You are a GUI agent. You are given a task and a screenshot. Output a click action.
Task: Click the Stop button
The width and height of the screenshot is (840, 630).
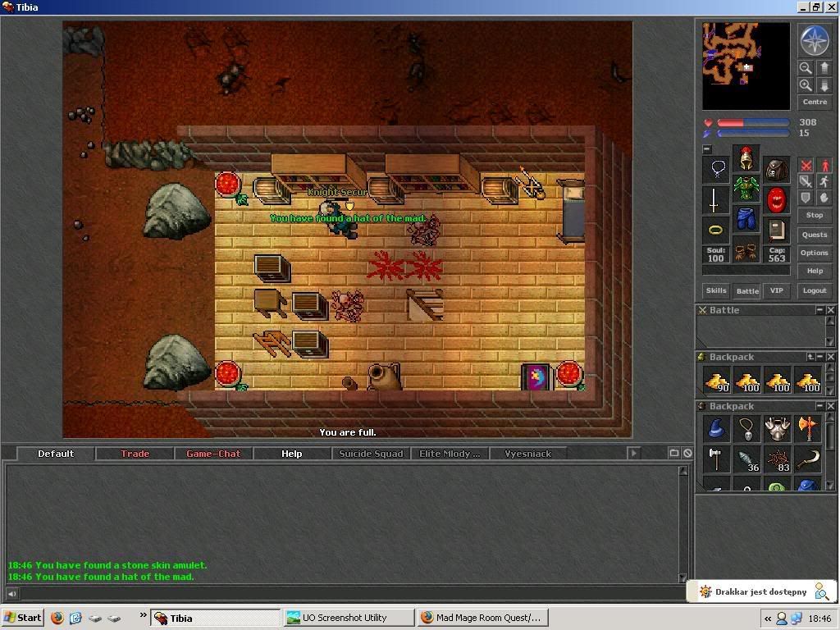[x=815, y=215]
